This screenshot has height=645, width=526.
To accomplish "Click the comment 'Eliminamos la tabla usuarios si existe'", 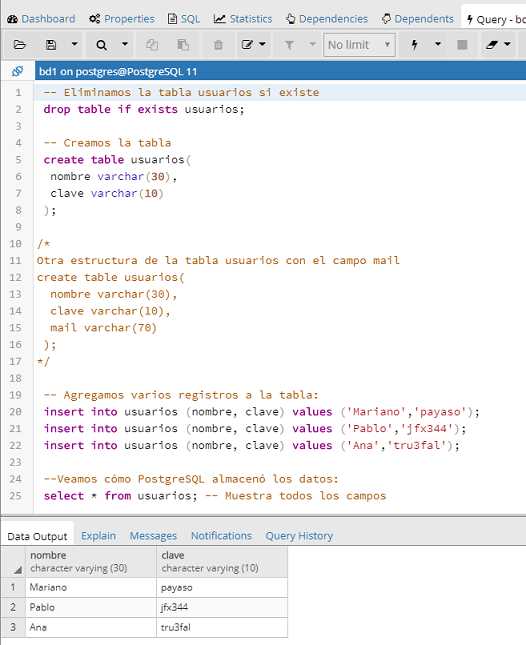I will (191, 93).
